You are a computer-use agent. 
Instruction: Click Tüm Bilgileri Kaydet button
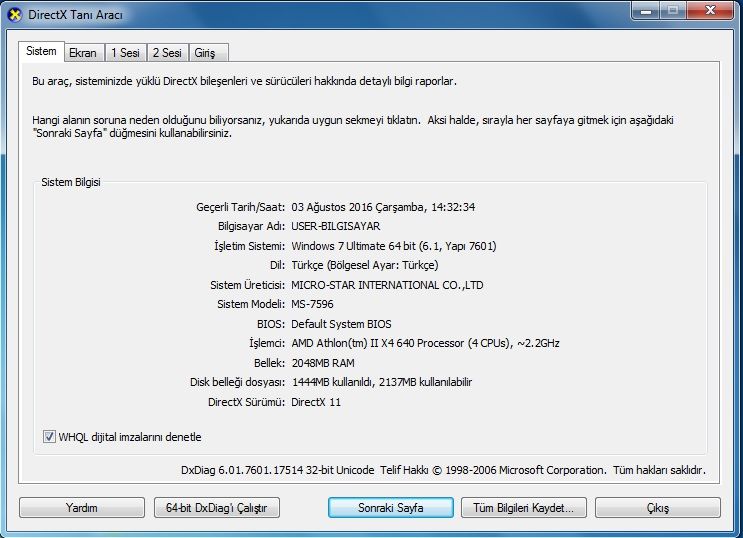(524, 508)
